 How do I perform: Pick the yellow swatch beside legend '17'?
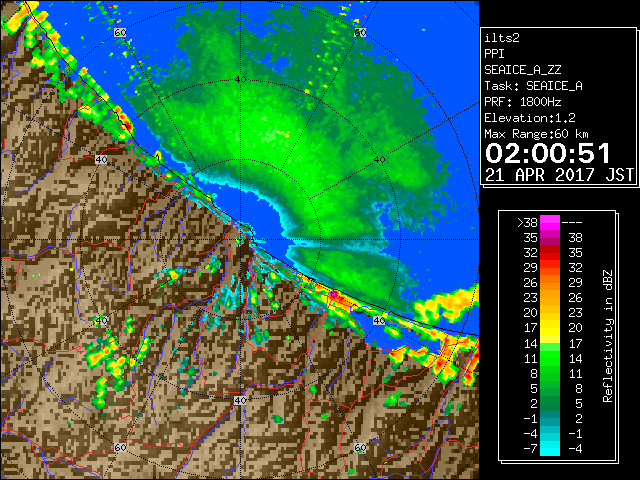coord(550,328)
